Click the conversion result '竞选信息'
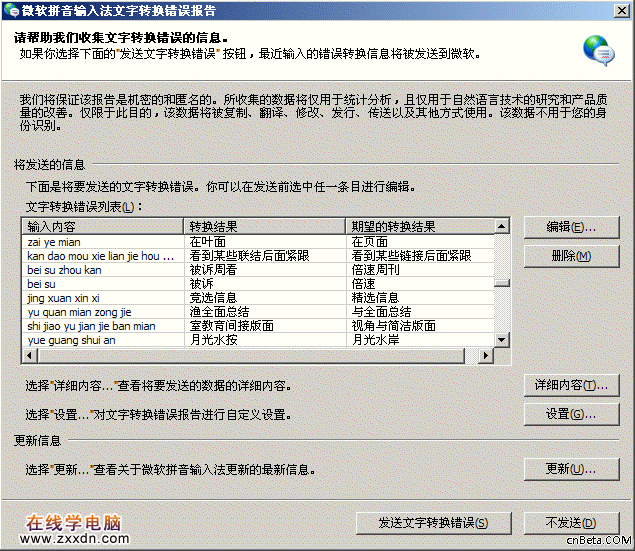Image resolution: width=635 pixels, height=551 pixels. 213,298
